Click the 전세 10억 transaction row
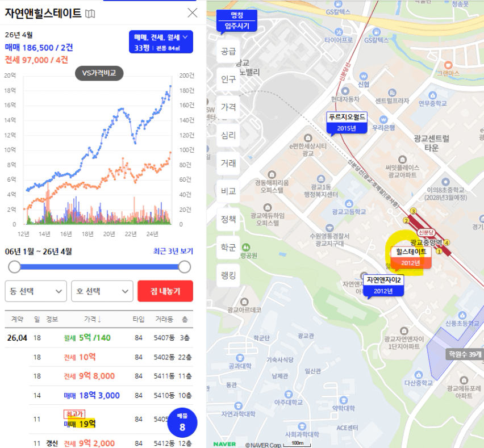484x448 pixels. [111, 357]
